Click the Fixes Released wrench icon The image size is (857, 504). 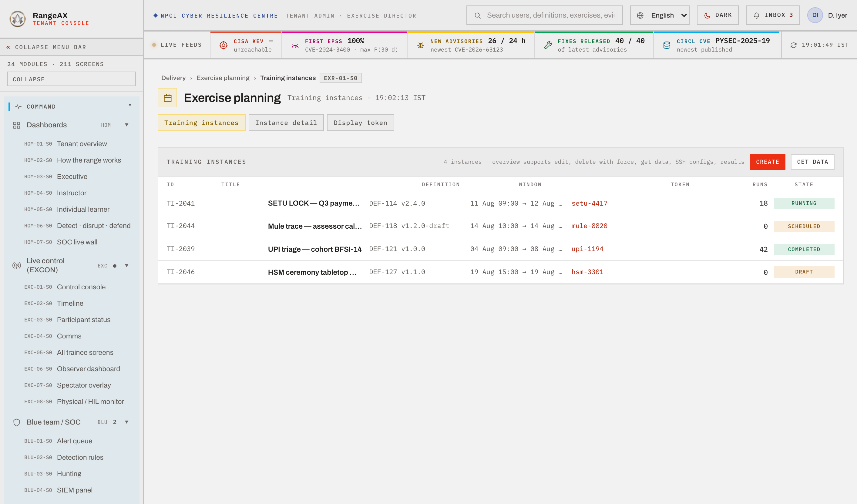548,45
